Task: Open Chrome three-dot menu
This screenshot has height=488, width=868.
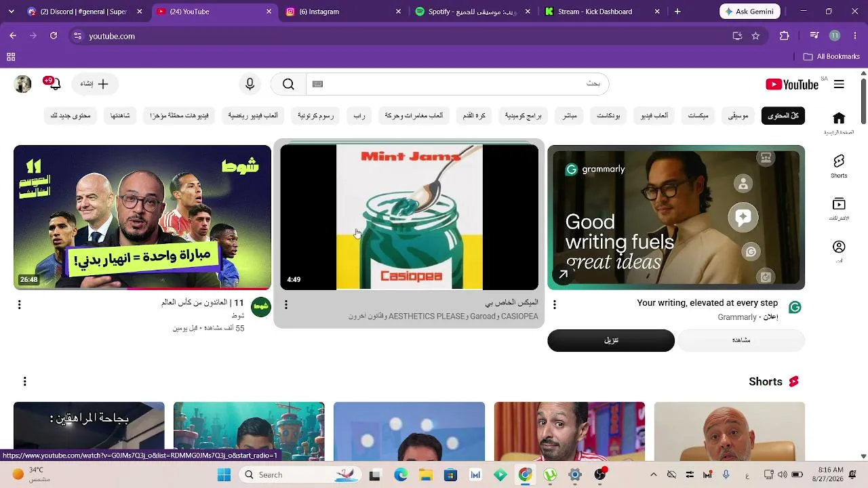Action: click(854, 36)
